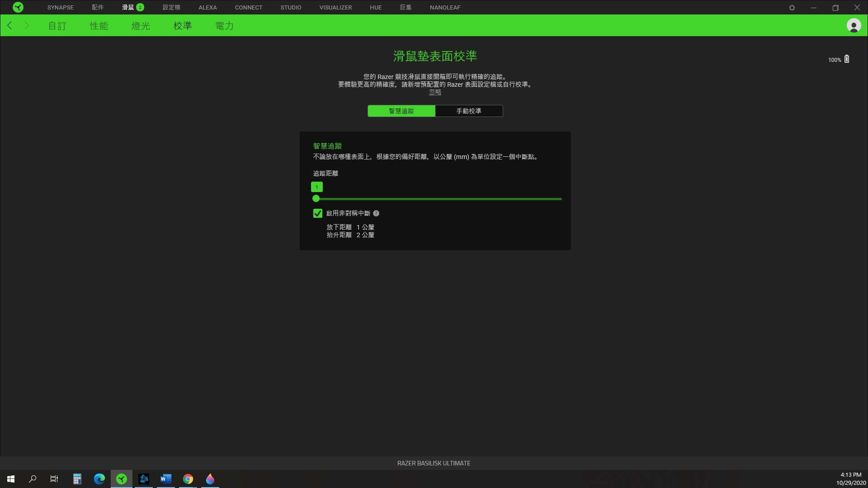Viewport: 868px width, 488px height.
Task: Click the middle of the tracking distance track
Action: point(437,199)
